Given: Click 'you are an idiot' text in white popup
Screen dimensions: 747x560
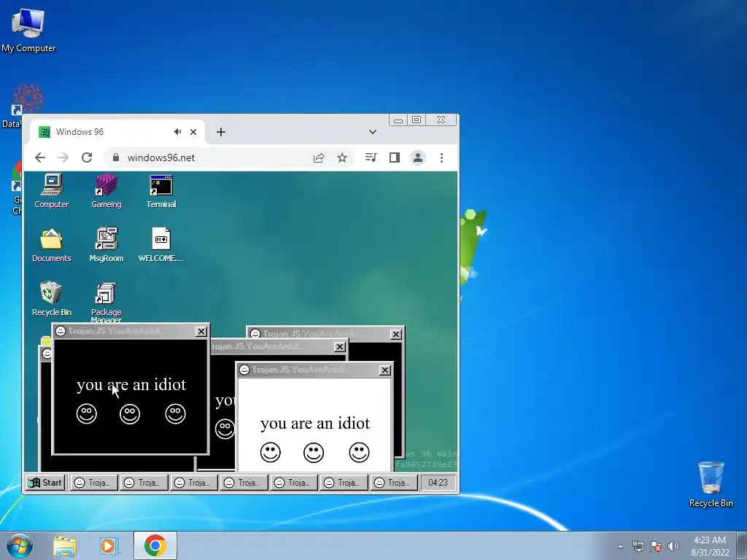Looking at the screenshot, I should click(x=315, y=424).
